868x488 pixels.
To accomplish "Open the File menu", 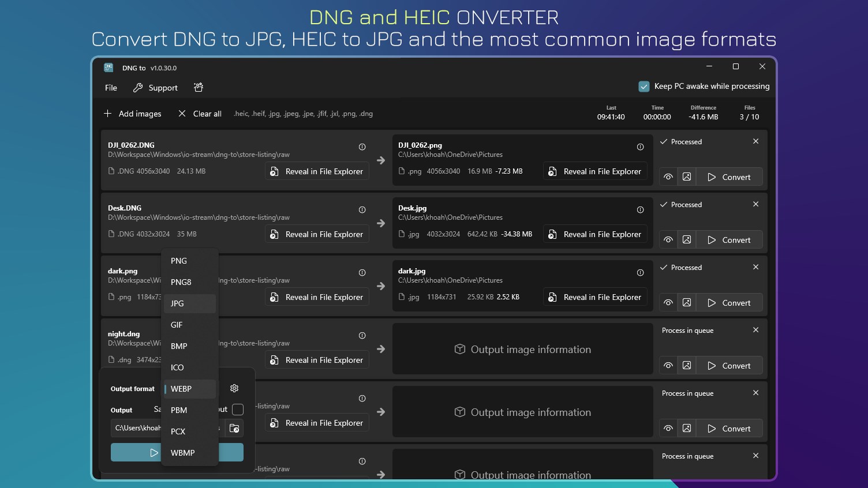I will (110, 88).
